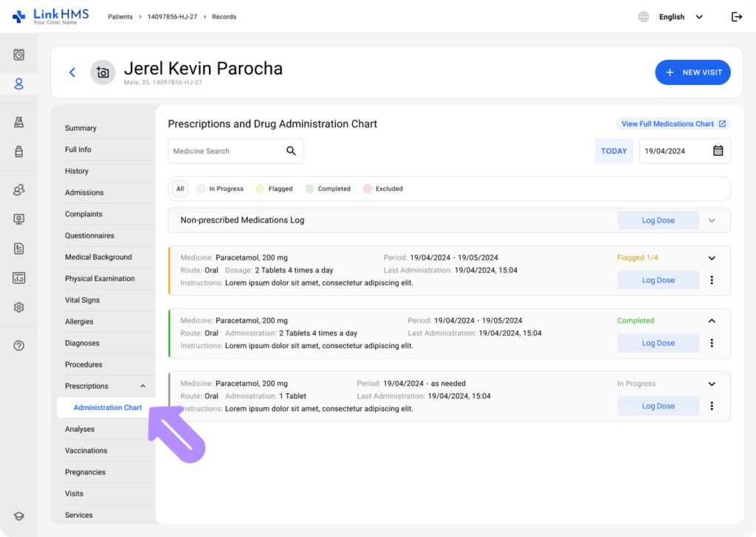Open the English language dropdown
The width and height of the screenshot is (756, 537).
[679, 17]
